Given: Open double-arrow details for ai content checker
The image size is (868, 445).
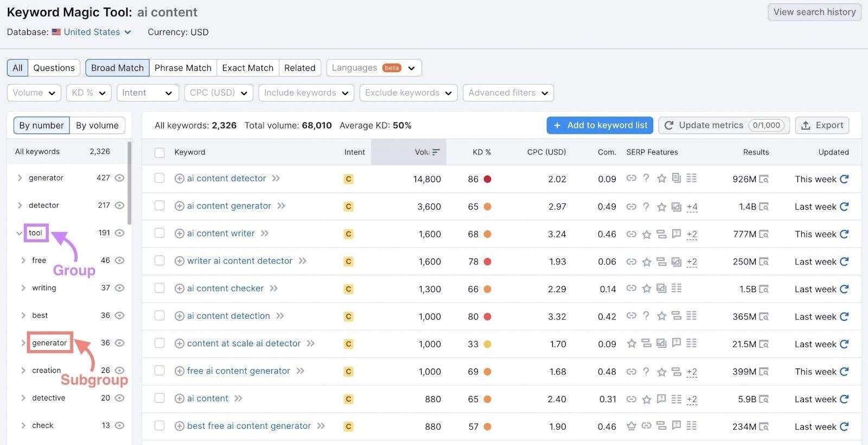Looking at the screenshot, I should pyautogui.click(x=273, y=288).
